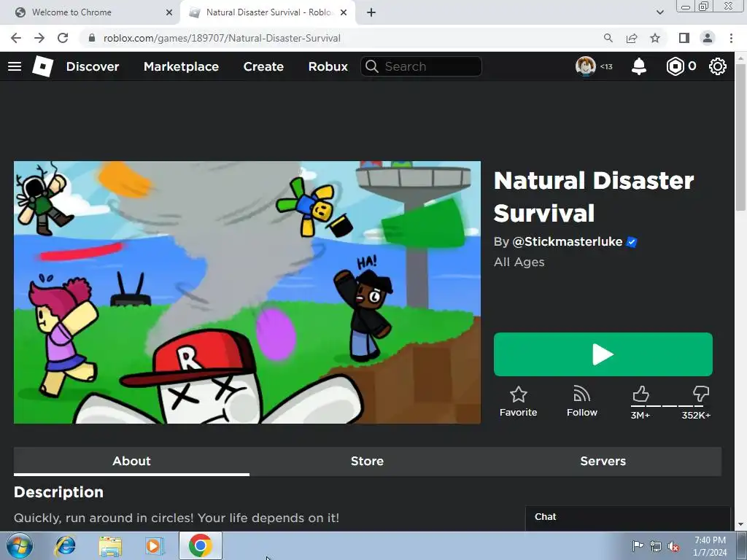Image resolution: width=747 pixels, height=560 pixels.
Task: Open the muted volume tray icon
Action: point(673,547)
